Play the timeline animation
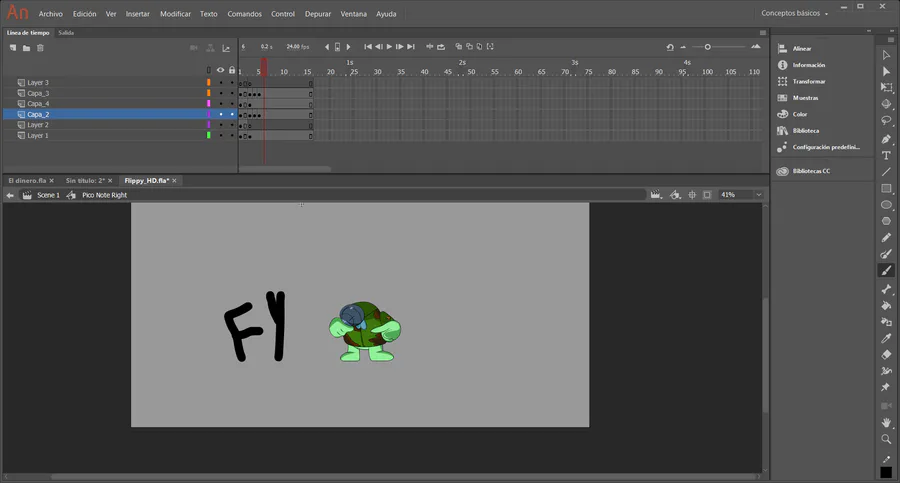The width and height of the screenshot is (900, 483). tap(389, 47)
